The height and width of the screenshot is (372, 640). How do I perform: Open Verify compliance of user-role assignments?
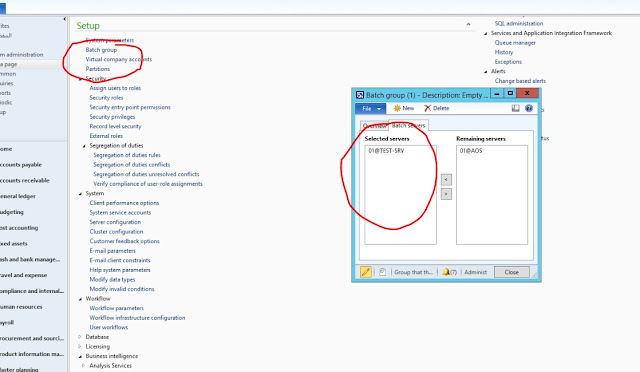[x=148, y=184]
